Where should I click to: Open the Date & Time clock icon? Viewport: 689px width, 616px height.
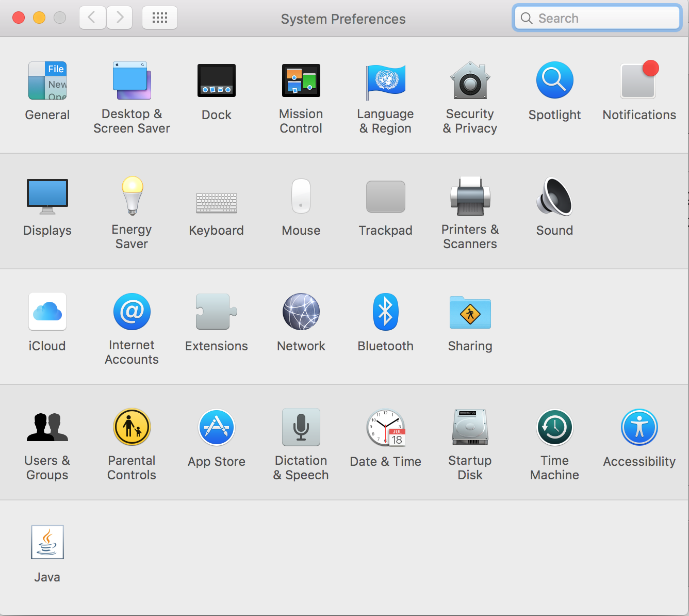point(386,428)
